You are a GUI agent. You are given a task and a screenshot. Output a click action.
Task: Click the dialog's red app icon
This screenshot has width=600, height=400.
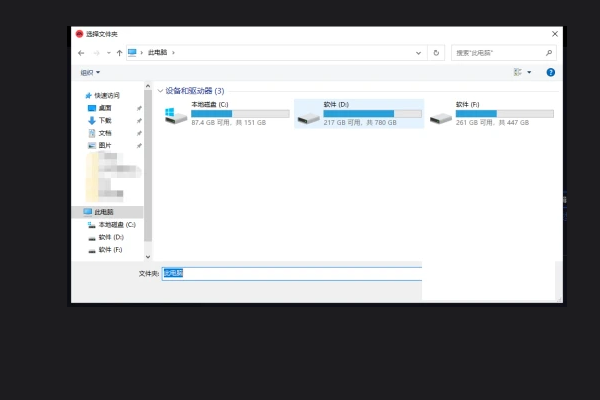[80, 34]
